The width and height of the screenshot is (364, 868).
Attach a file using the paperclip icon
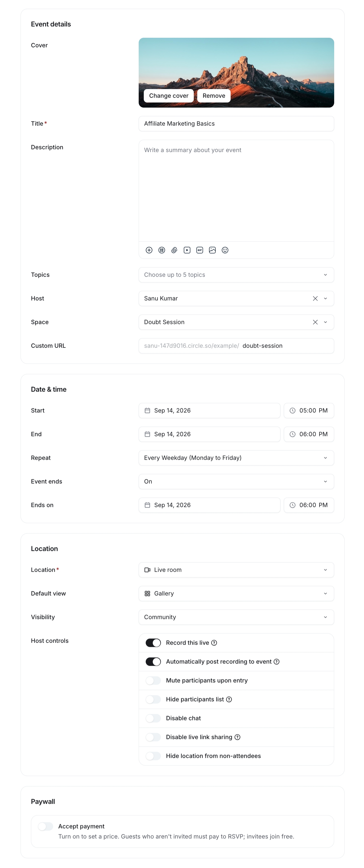[174, 250]
